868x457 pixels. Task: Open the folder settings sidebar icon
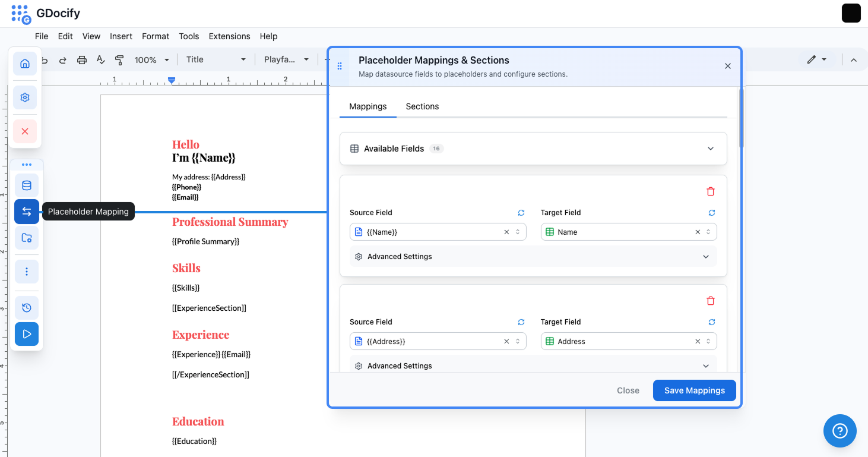pos(27,238)
